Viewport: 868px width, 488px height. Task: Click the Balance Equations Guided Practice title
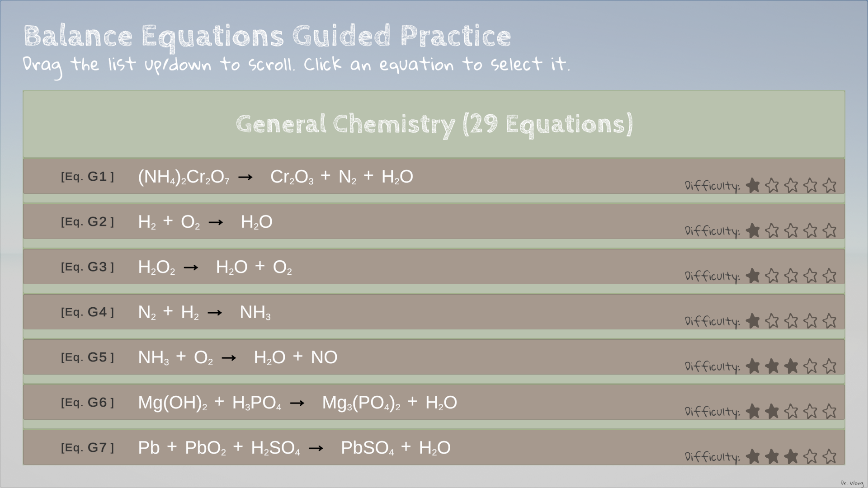tap(267, 36)
